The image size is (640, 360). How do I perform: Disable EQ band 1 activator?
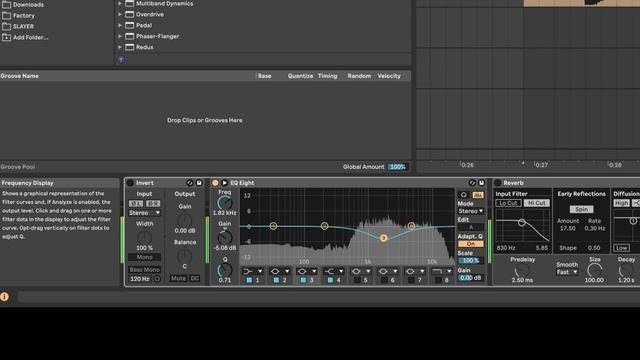pyautogui.click(x=249, y=280)
